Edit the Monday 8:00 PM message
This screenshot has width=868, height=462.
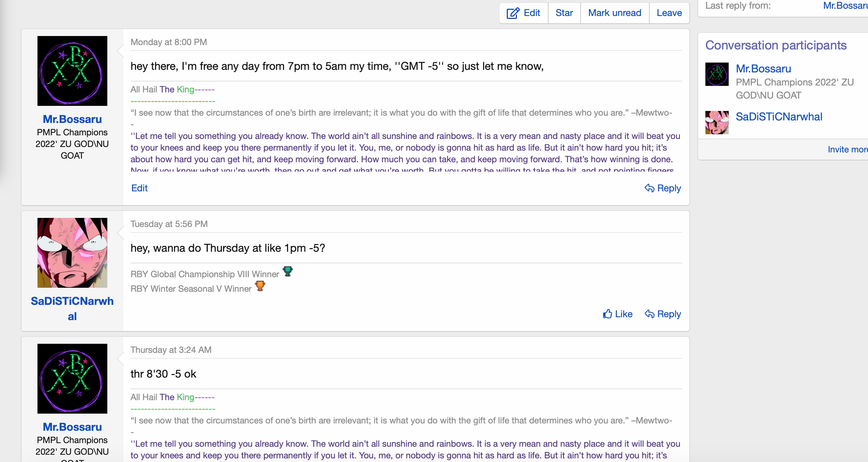pos(139,188)
